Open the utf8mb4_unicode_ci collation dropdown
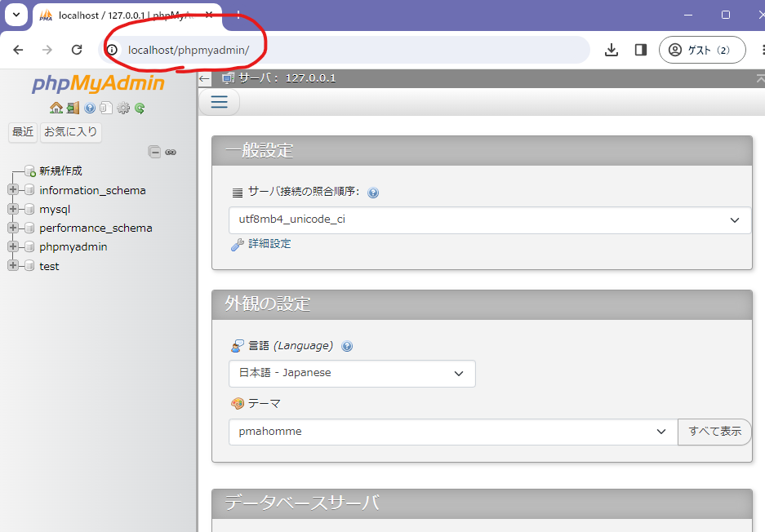The width and height of the screenshot is (765, 532). pos(489,220)
